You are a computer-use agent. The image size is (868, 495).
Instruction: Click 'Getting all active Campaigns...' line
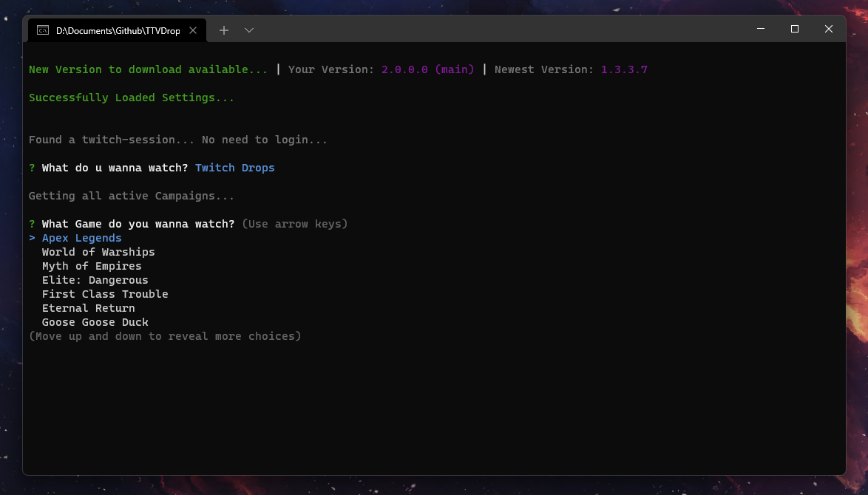pyautogui.click(x=131, y=196)
